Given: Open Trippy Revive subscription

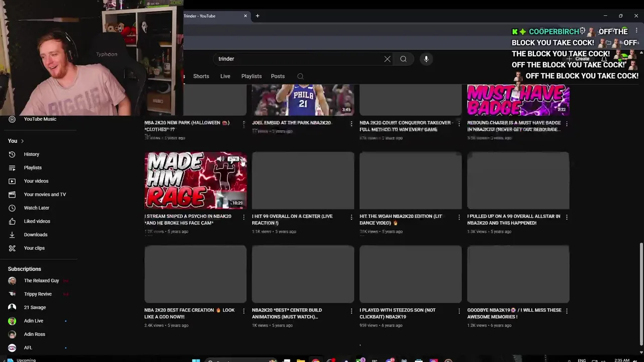Looking at the screenshot, I should [x=38, y=294].
